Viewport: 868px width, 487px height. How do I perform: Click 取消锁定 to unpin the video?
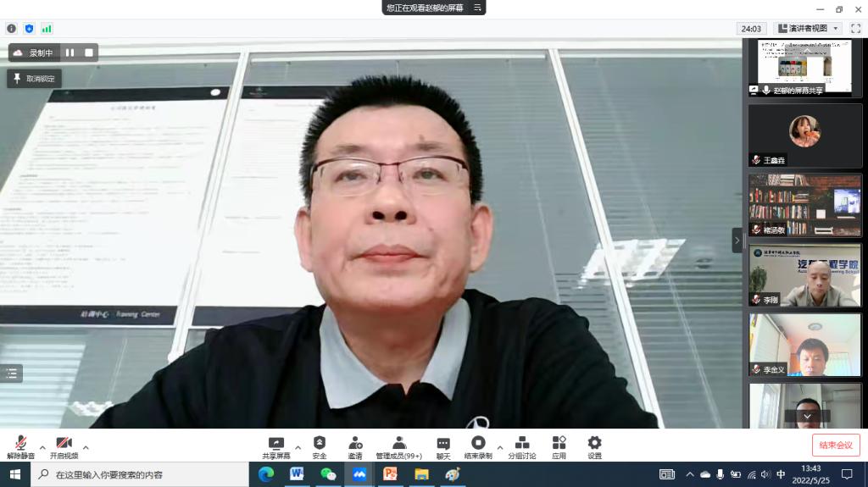pyautogui.click(x=34, y=79)
